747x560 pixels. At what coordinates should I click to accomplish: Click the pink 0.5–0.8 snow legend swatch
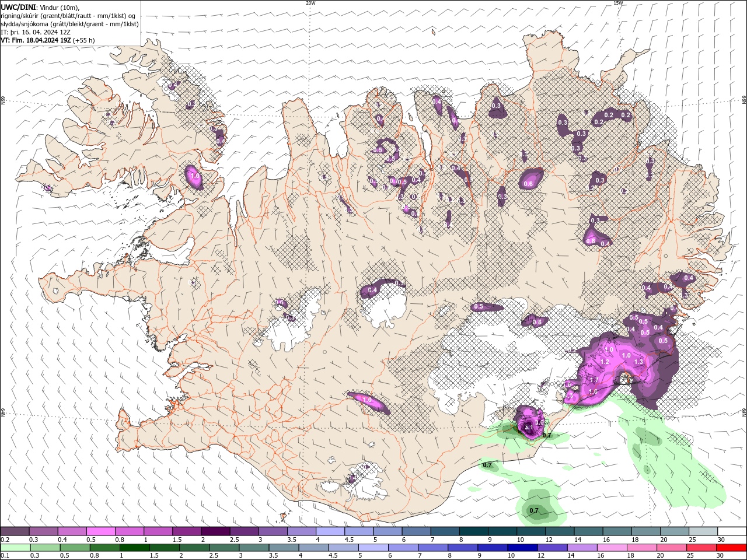100,531
